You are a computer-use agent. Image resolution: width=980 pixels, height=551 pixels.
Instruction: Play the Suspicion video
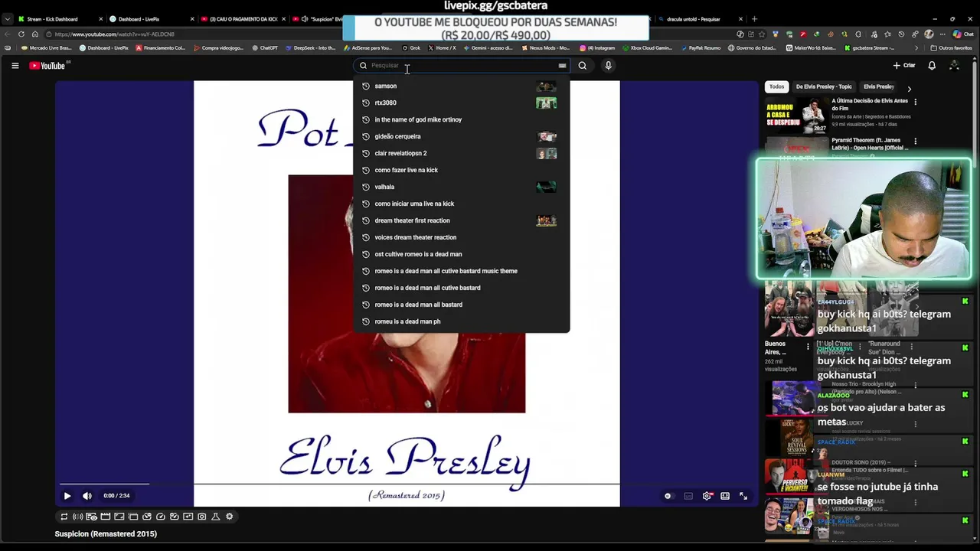tap(67, 496)
